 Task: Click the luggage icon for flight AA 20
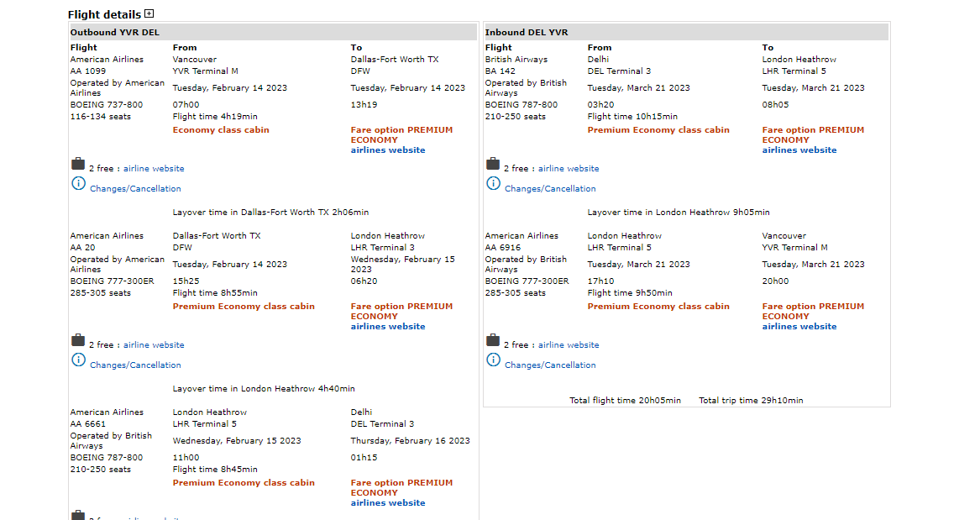tap(78, 341)
